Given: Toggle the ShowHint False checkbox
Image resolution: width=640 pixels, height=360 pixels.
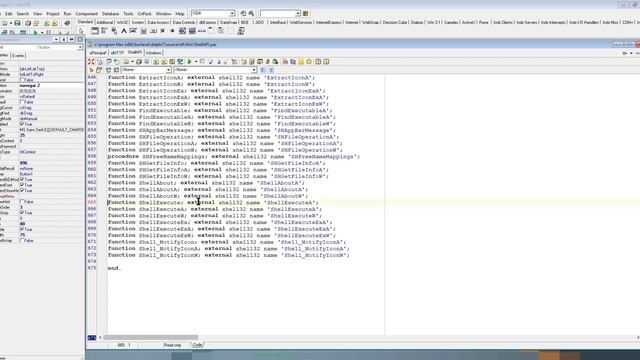Looking at the screenshot, I should click(x=22, y=202).
